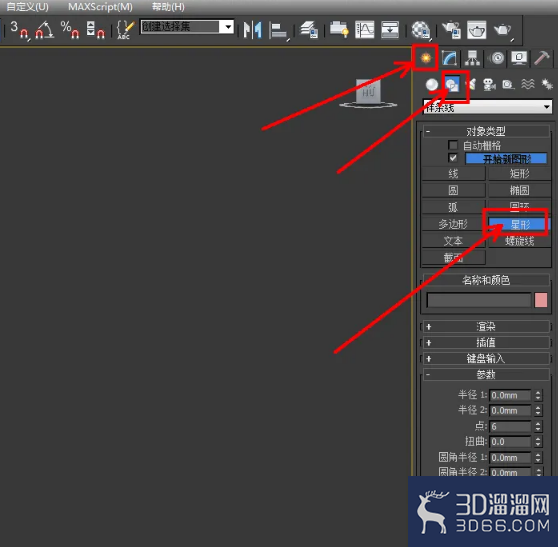Image resolution: width=558 pixels, height=547 pixels.
Task: Expand the 插值 rollout
Action: click(x=486, y=342)
